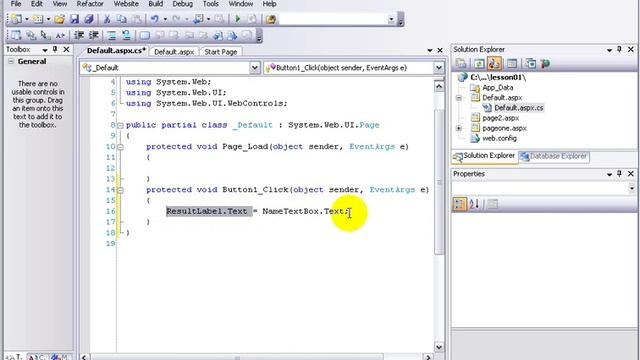The width and height of the screenshot is (640, 360).
Task: Collapse the Button1_Click method outline
Action: click(x=120, y=190)
